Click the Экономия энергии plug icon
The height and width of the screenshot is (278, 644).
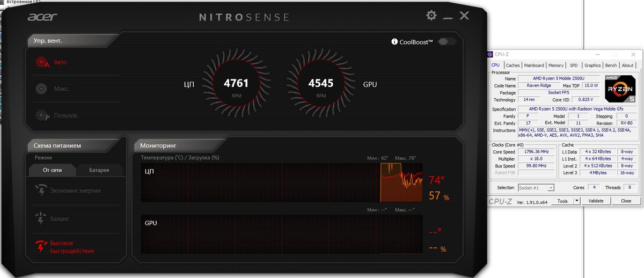(x=41, y=191)
